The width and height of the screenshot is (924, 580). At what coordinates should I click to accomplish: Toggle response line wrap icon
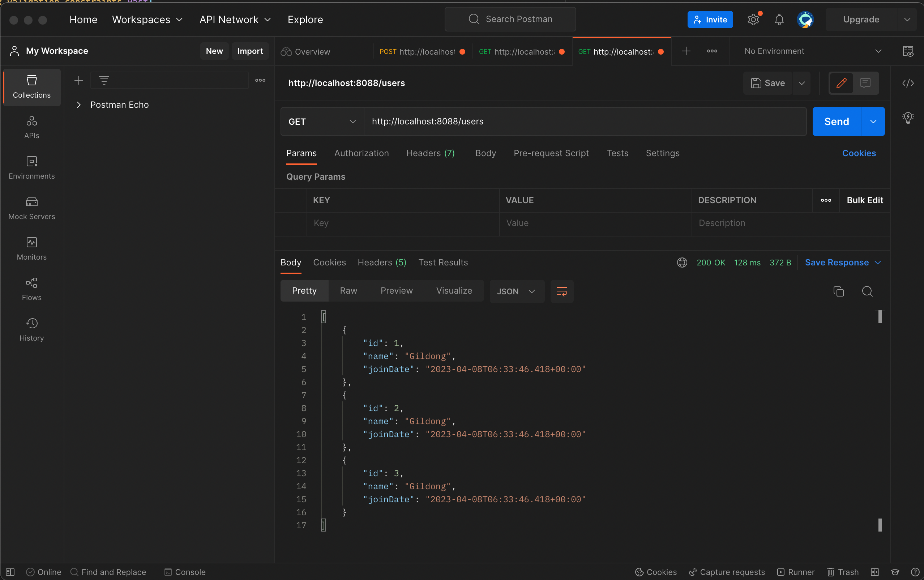pyautogui.click(x=562, y=291)
